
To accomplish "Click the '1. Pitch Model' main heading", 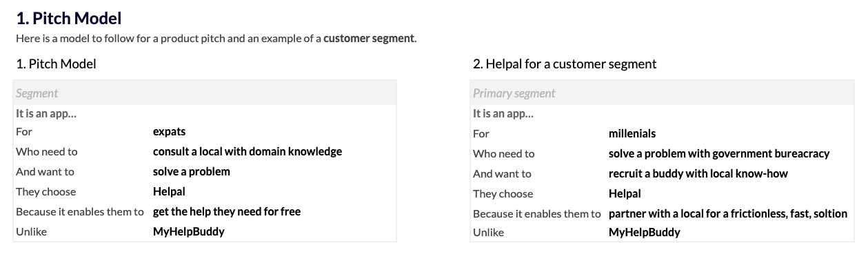I will 68,18.
